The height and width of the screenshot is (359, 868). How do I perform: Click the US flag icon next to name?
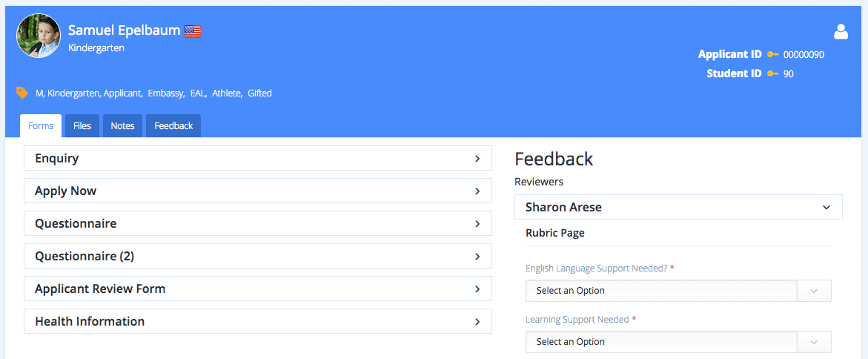coord(193,30)
